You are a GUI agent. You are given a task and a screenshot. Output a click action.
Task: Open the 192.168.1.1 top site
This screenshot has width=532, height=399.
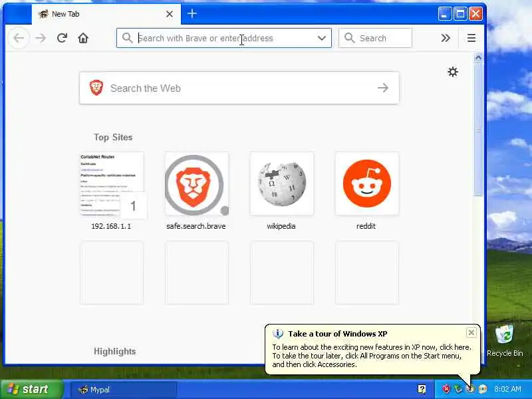tap(111, 191)
